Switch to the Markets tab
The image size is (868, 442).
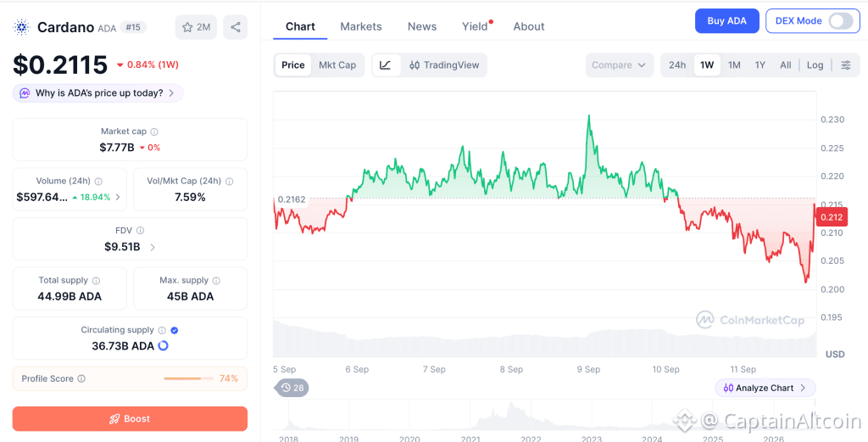(x=361, y=26)
